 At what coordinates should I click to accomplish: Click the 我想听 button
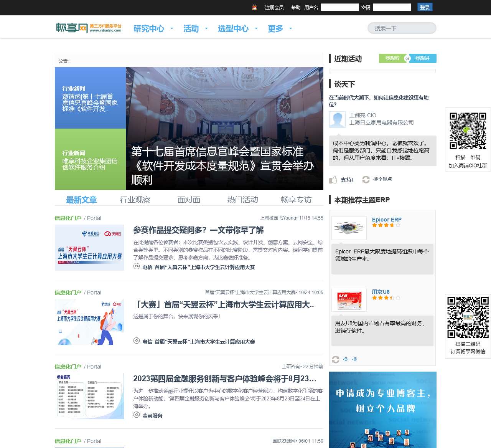click(x=392, y=58)
